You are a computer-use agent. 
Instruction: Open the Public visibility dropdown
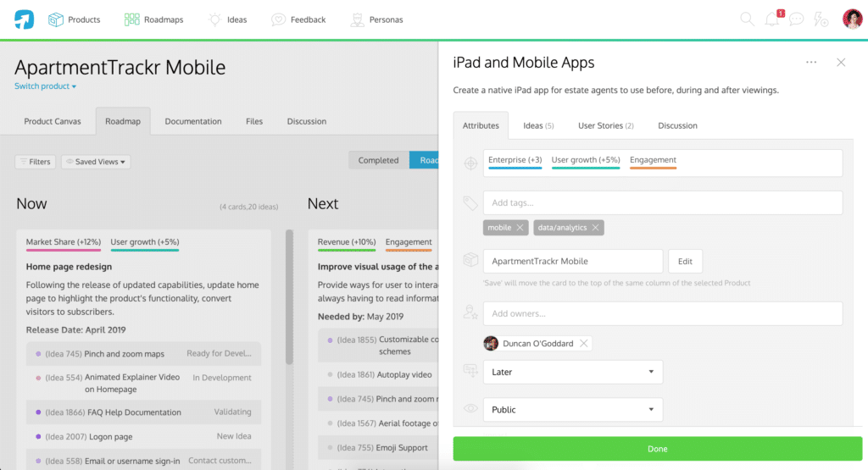point(573,410)
